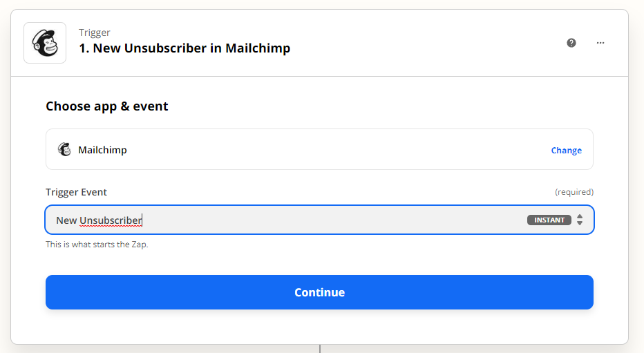Click the small Mailchimp icon in the app row
Viewport: 644px width, 353px height.
coord(64,149)
